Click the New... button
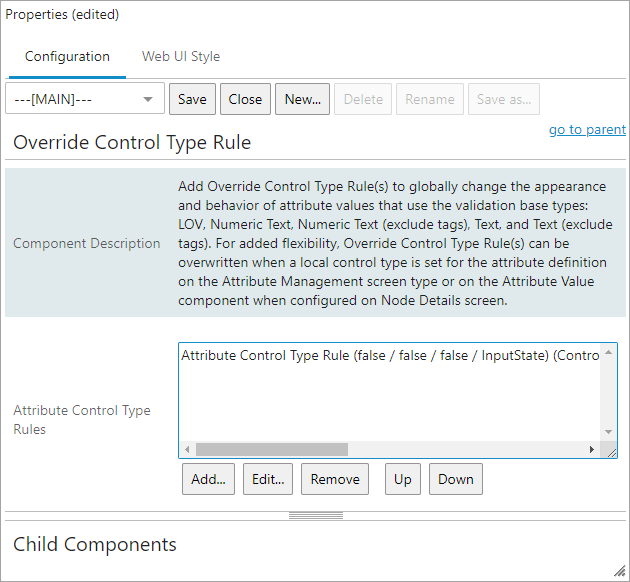Viewport: 630px width, 582px height. tap(302, 99)
